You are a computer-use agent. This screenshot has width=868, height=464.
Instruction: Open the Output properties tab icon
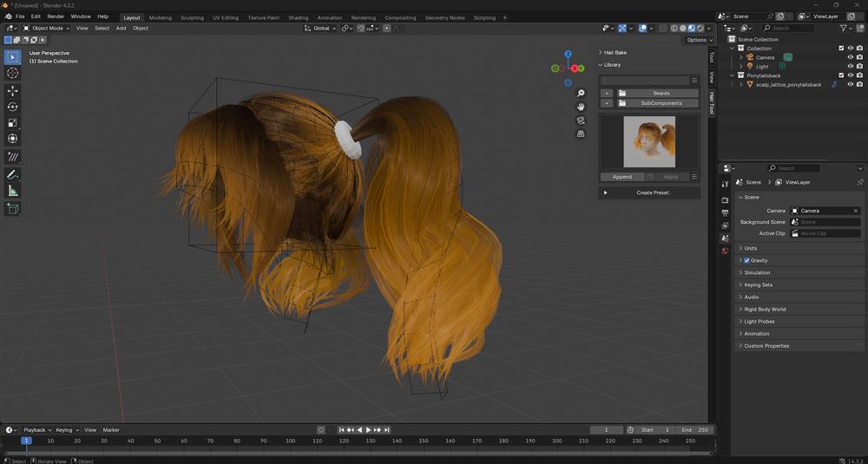click(x=725, y=212)
